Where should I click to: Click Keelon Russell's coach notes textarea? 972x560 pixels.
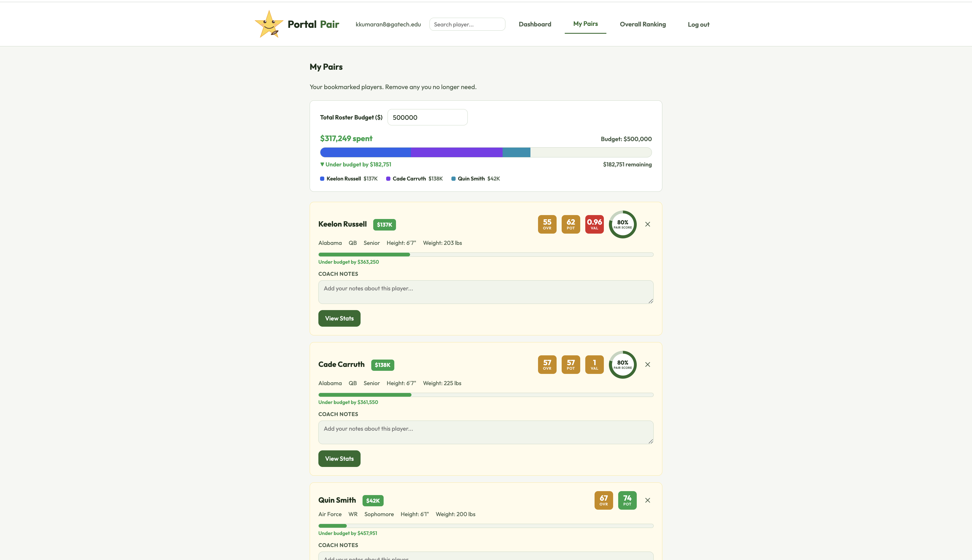[x=486, y=292]
